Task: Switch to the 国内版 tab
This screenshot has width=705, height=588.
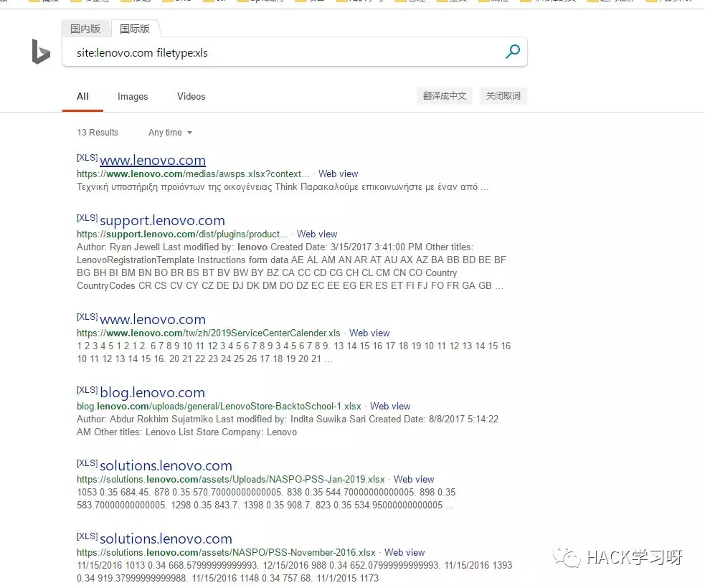Action: (85, 29)
